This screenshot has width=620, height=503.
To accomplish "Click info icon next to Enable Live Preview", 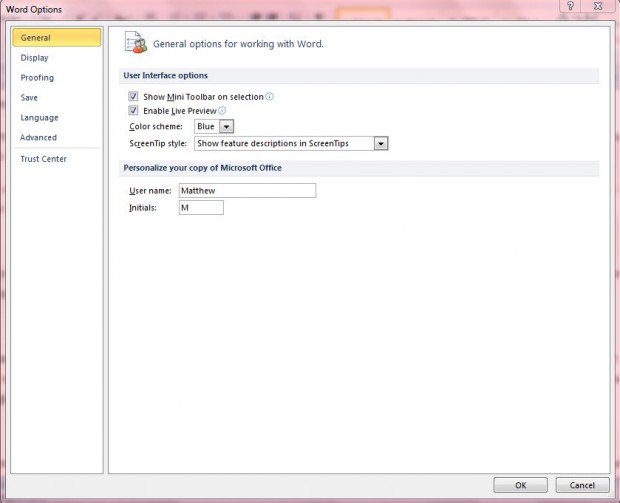I will point(222,110).
